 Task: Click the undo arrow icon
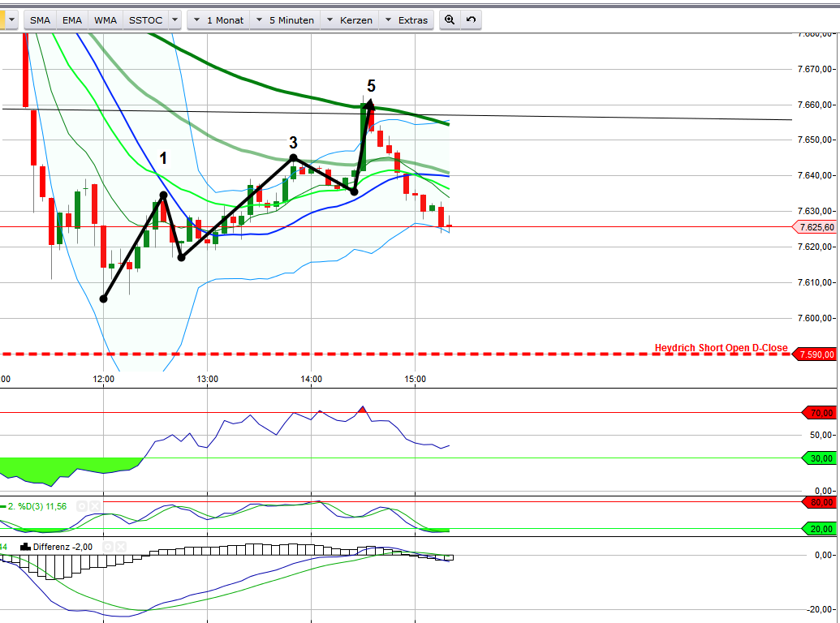[469, 19]
